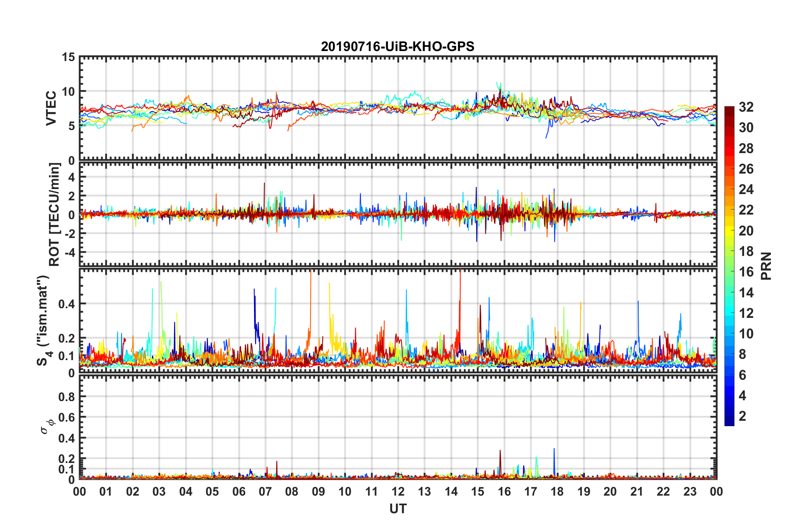Click the colorbar tick label 26
Screen dimensions: 796x532
(x=746, y=169)
